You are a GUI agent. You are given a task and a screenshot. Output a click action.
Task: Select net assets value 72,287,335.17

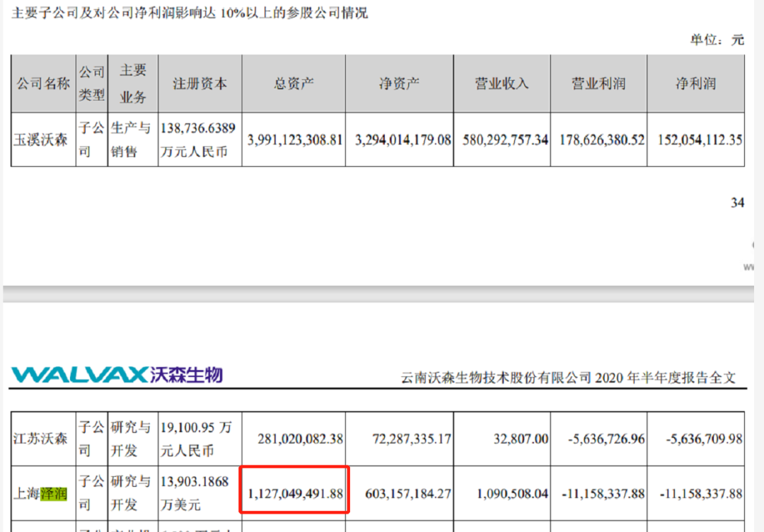[x=412, y=439]
